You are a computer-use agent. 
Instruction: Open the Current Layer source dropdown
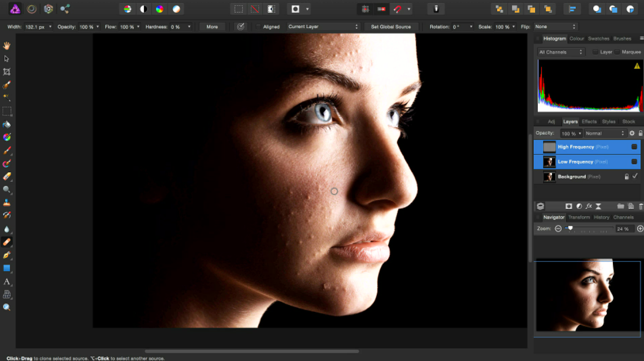(323, 27)
